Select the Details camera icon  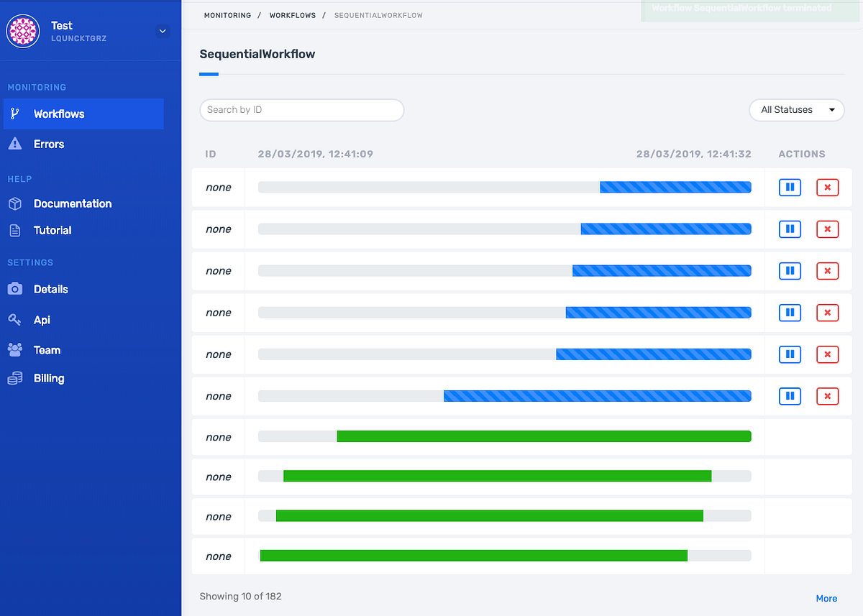pyautogui.click(x=14, y=289)
